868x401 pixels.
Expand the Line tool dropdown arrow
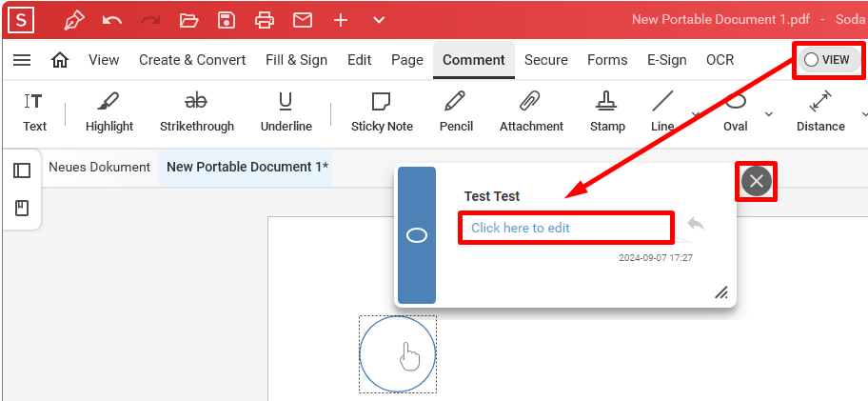pos(696,113)
